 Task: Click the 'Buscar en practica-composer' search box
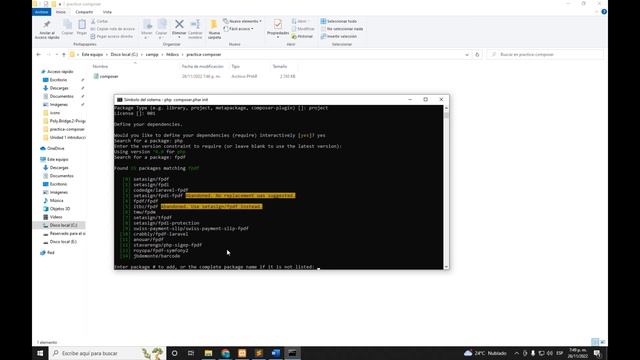[x=545, y=54]
